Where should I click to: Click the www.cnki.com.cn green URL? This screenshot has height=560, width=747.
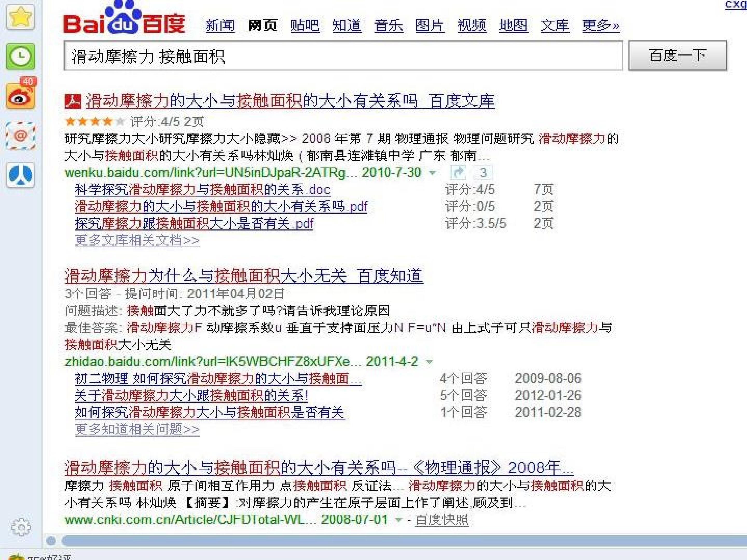click(191, 520)
